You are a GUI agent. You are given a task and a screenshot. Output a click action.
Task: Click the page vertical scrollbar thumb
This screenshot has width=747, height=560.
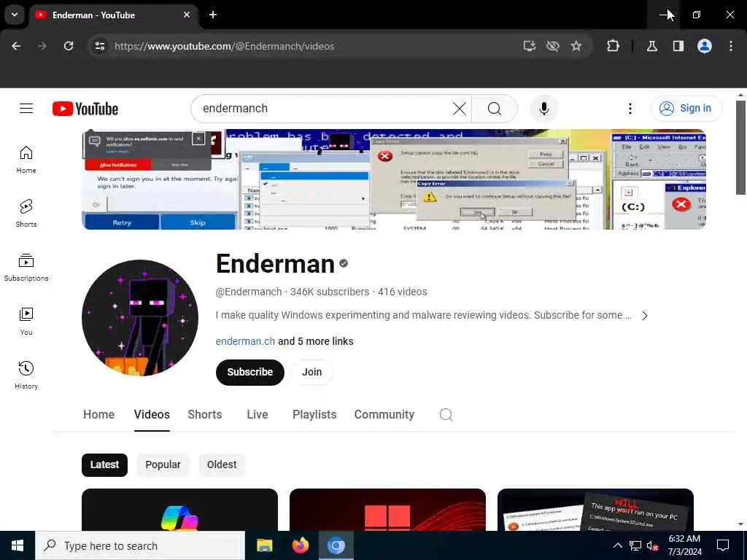coord(740,147)
